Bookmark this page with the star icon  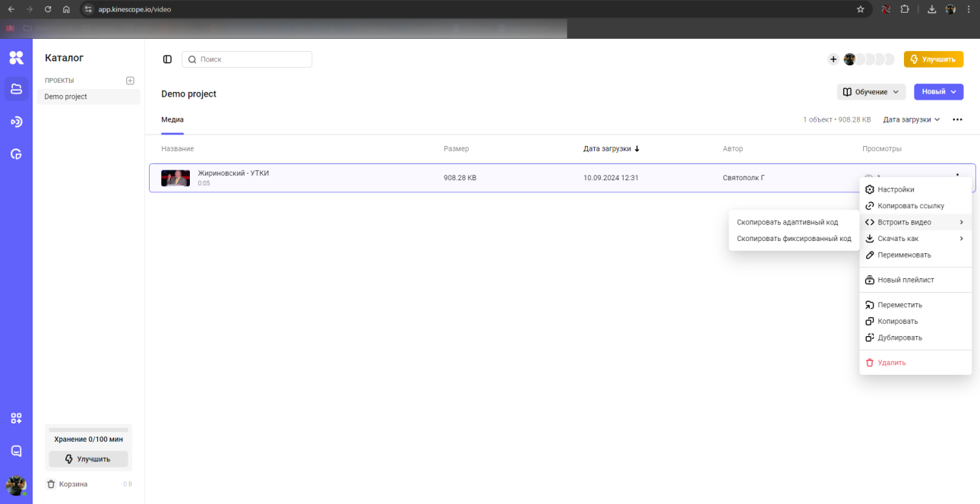click(861, 9)
